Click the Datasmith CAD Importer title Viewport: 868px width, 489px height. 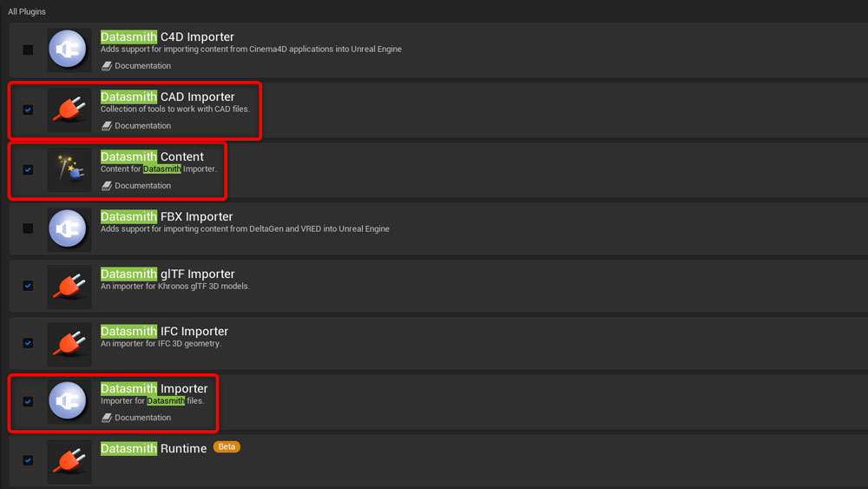point(168,97)
